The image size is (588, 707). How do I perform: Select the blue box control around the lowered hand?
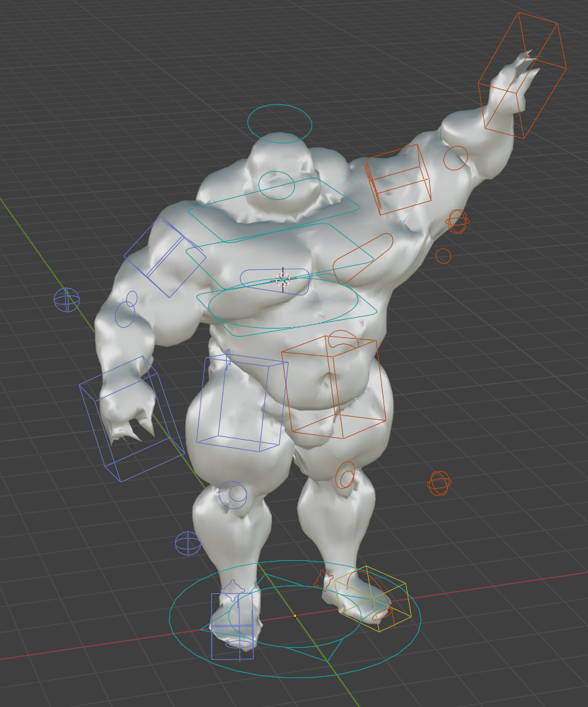(132, 419)
